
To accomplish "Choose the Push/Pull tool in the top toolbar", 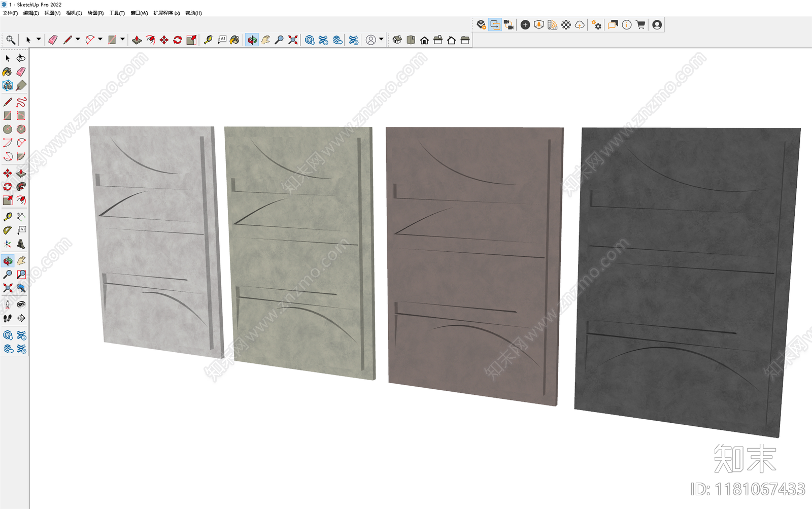I will pos(137,40).
